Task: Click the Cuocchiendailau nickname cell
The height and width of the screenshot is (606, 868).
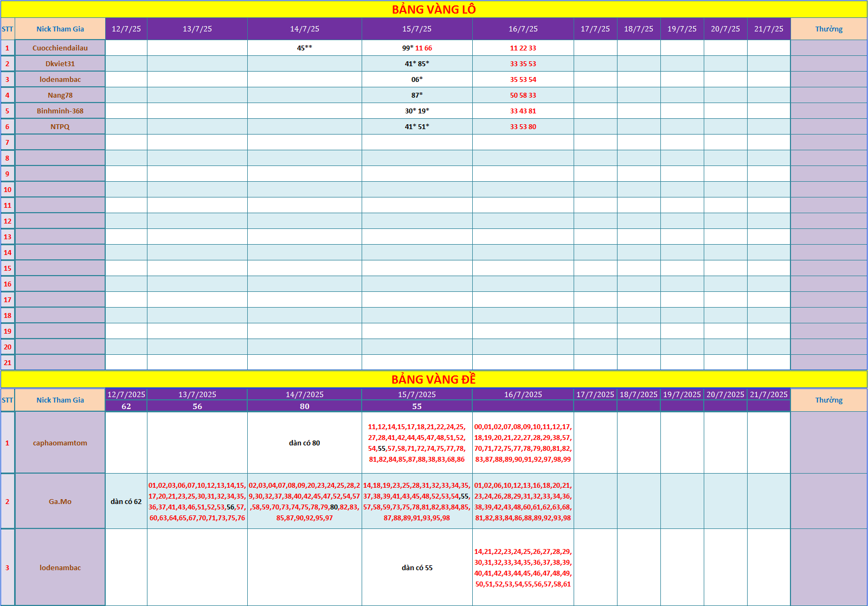Action: click(x=60, y=48)
